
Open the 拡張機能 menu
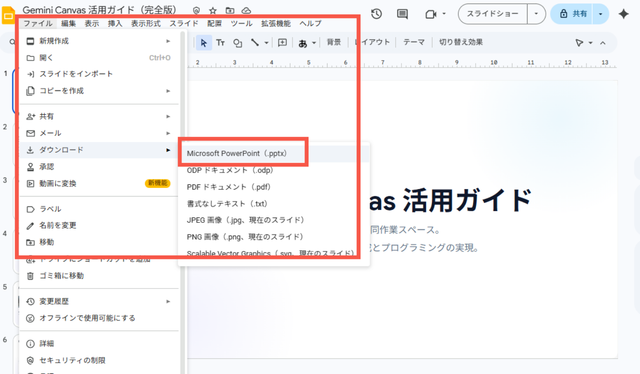276,23
